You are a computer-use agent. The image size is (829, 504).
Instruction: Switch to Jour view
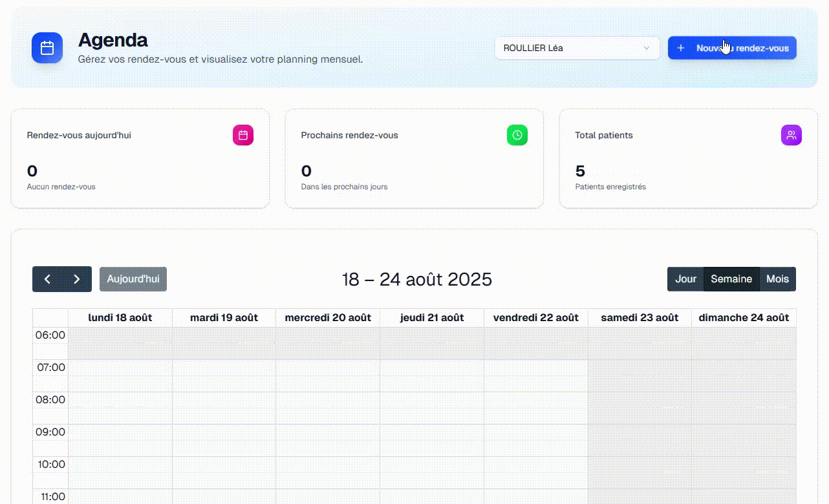[x=685, y=279]
